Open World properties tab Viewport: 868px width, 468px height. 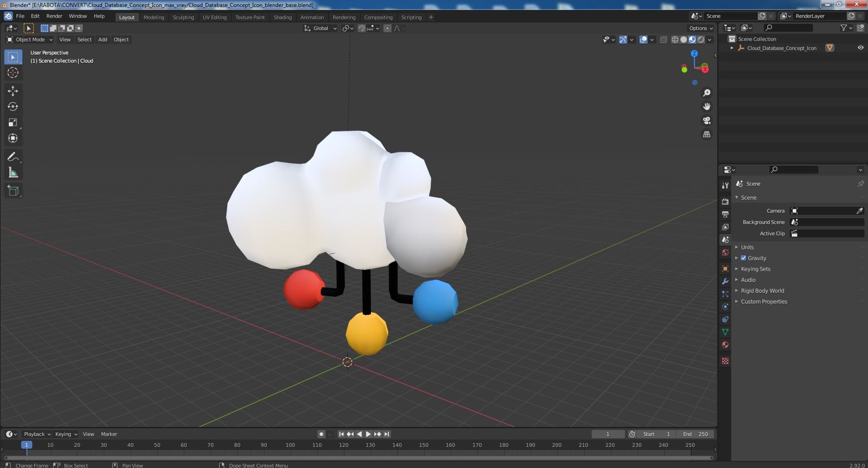[x=725, y=253]
